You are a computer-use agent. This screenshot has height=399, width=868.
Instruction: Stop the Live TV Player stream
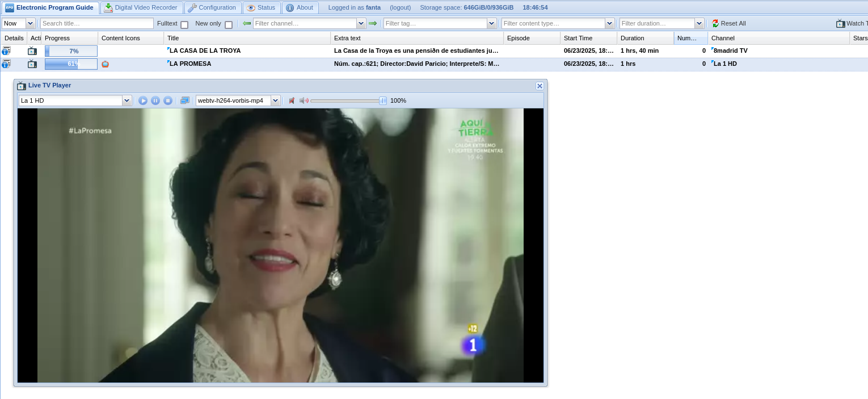pos(168,100)
